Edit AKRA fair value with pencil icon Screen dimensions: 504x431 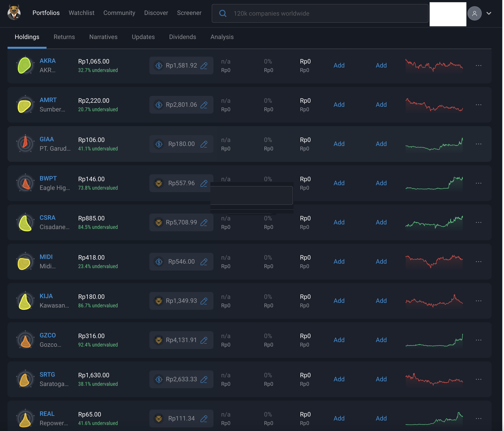coord(204,66)
